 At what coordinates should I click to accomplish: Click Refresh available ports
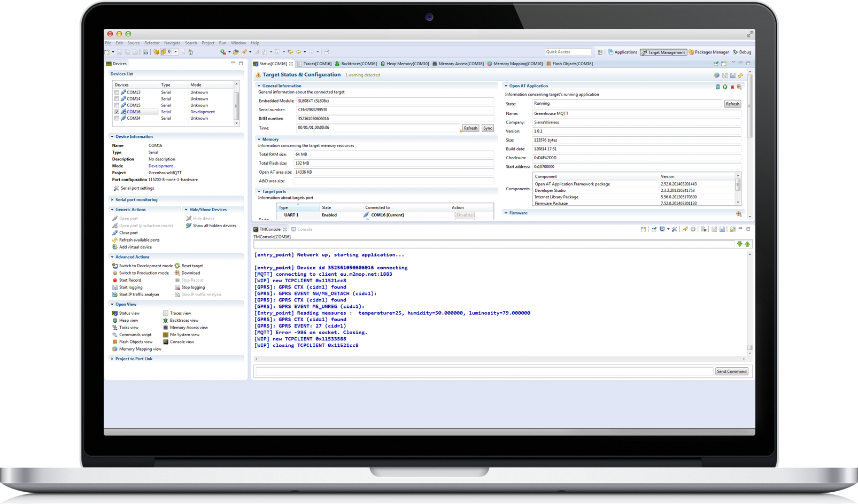[x=139, y=240]
